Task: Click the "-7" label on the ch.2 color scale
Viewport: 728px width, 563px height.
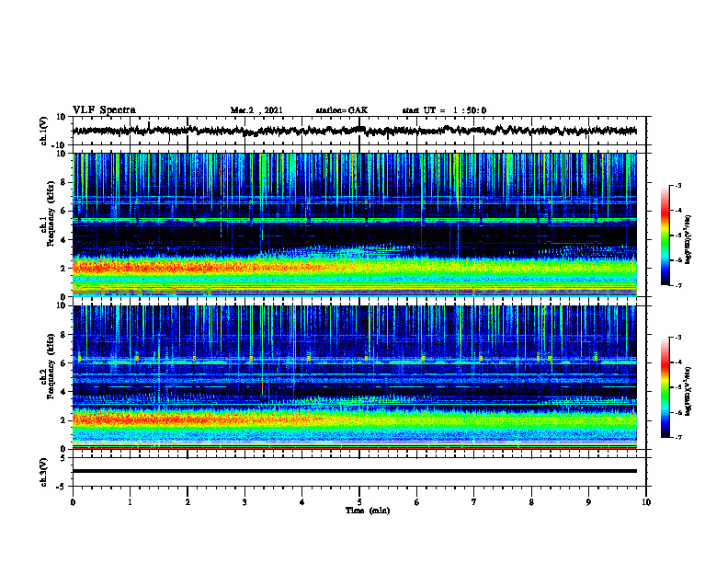Action: click(x=677, y=438)
